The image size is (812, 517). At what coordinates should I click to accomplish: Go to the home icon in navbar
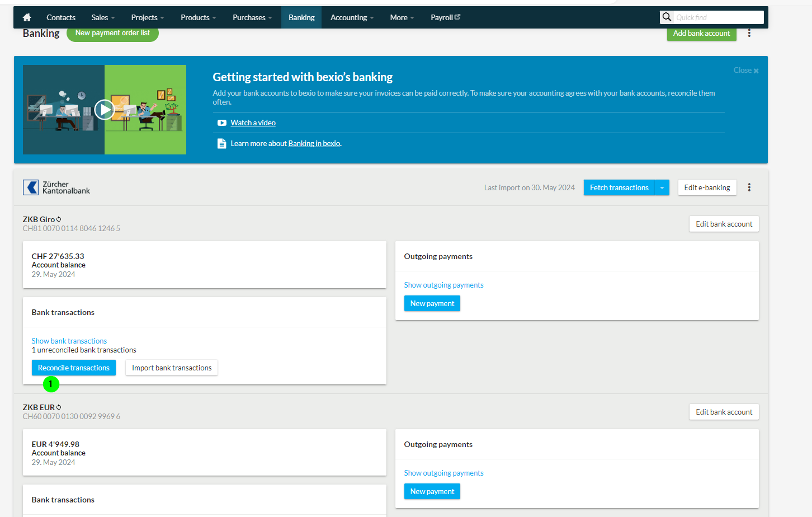tap(27, 17)
